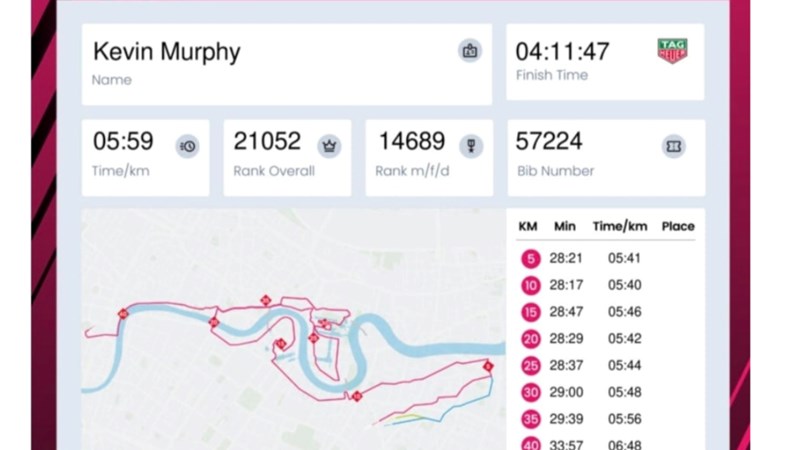Select the 10 km split marker badge
The image size is (800, 450).
pos(530,286)
